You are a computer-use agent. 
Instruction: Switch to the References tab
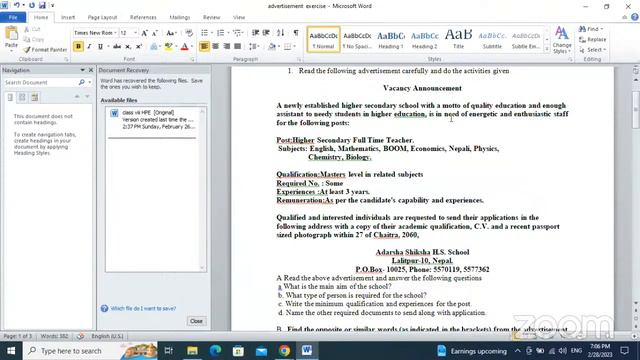tap(143, 17)
